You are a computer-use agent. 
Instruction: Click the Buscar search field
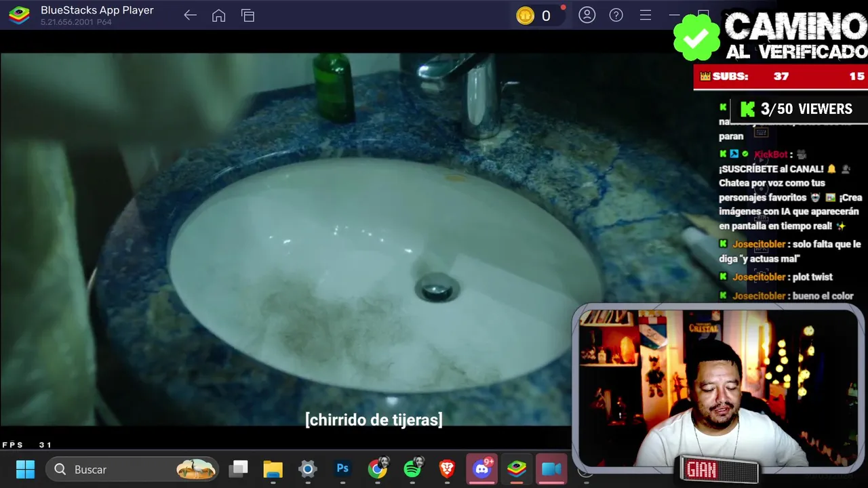(133, 469)
